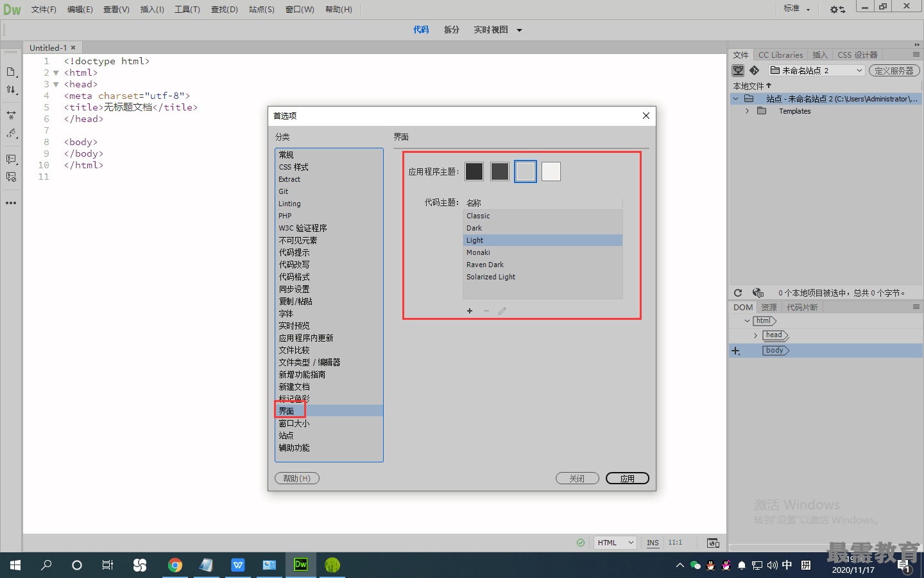The height and width of the screenshot is (578, 924).
Task: Click the DOM panel add element plus
Action: tap(736, 351)
